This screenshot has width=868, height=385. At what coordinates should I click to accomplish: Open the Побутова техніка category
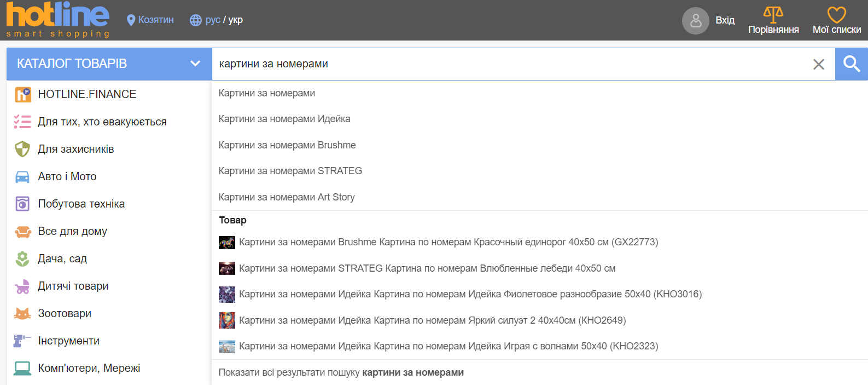81,204
